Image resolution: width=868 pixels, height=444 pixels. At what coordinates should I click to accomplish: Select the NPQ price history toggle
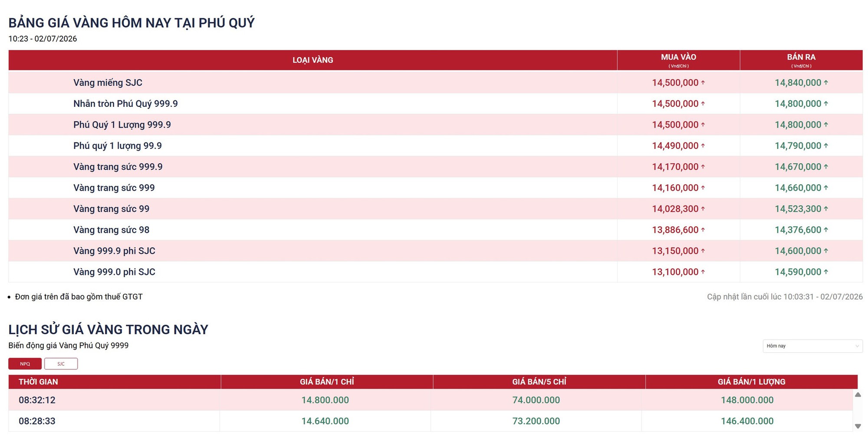tap(25, 364)
